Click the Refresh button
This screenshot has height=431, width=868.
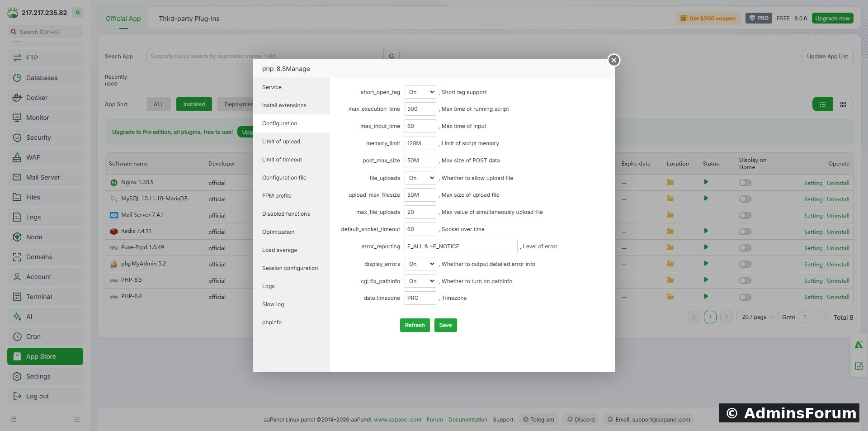[415, 325]
